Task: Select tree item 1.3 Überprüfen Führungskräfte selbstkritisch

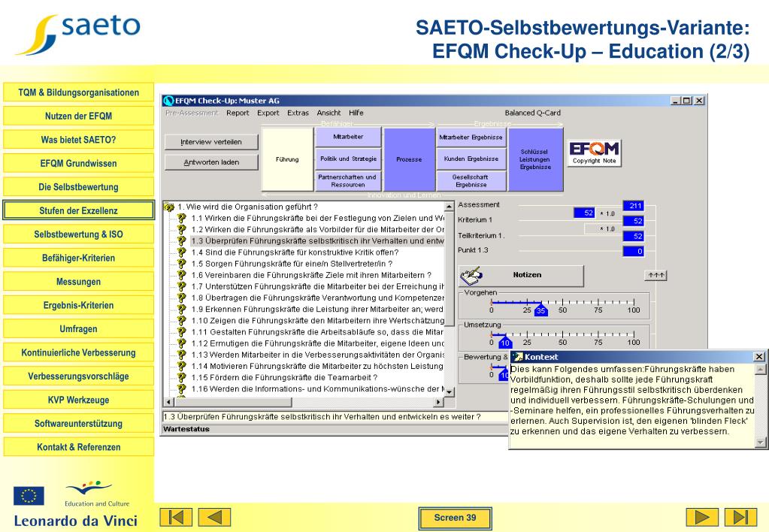Action: pos(318,241)
